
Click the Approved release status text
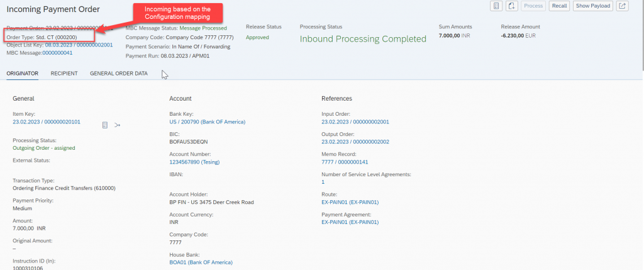pos(257,37)
